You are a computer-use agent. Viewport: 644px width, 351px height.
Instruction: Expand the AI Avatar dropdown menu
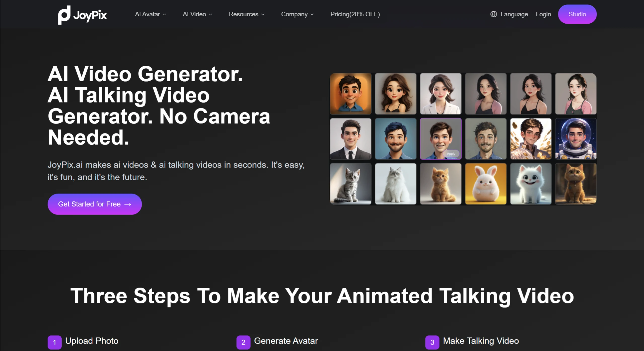(x=150, y=14)
